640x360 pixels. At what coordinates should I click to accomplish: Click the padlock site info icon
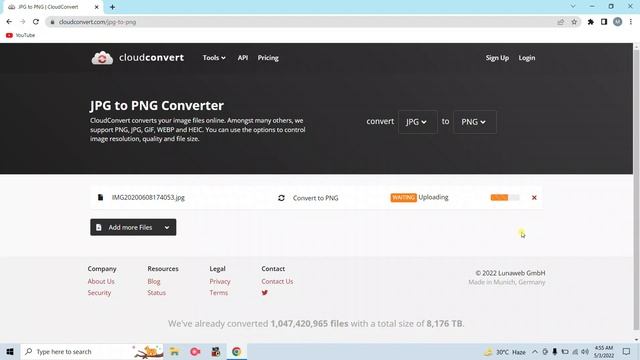click(x=52, y=22)
